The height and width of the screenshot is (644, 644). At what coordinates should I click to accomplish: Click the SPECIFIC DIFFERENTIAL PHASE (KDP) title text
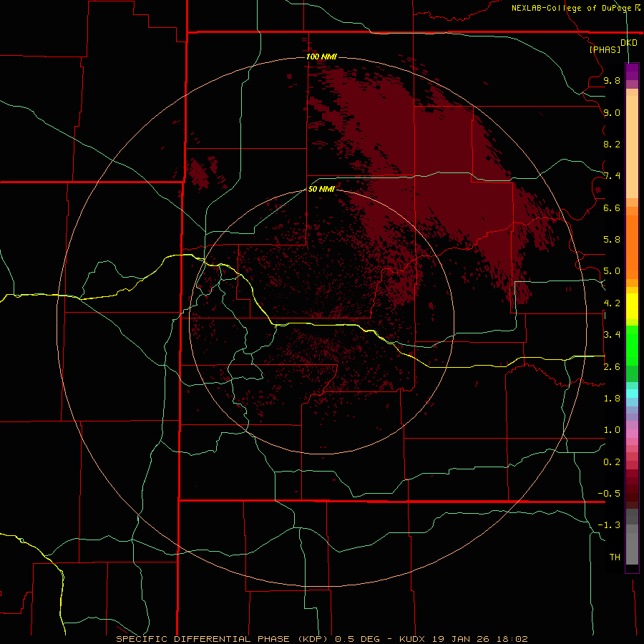tap(222, 639)
